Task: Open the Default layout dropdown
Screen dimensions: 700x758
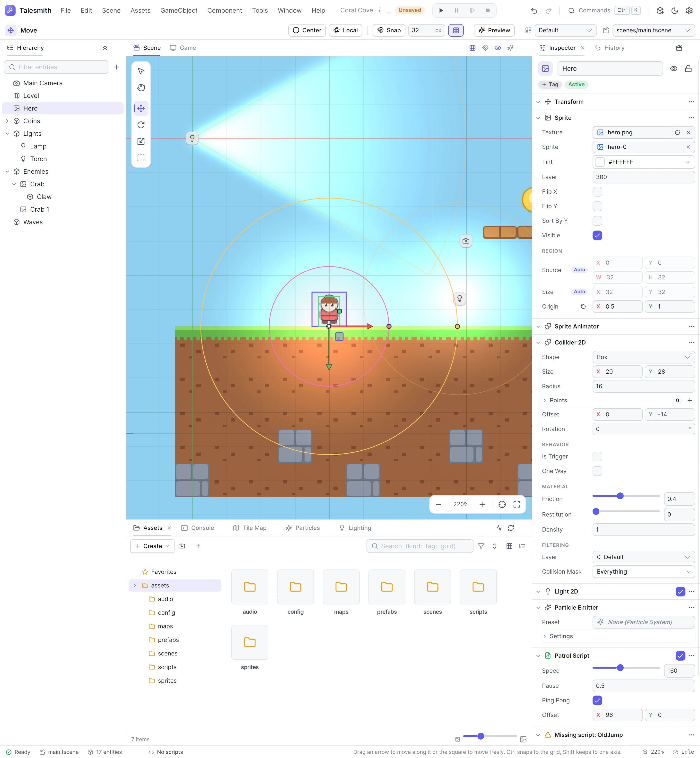Action: pyautogui.click(x=565, y=30)
